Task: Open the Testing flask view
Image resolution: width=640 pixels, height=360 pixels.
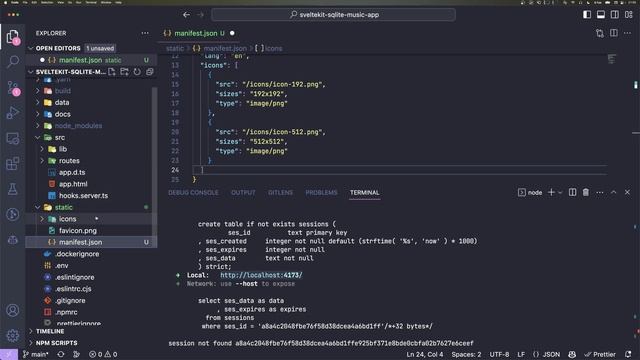Action: pyautogui.click(x=13, y=189)
